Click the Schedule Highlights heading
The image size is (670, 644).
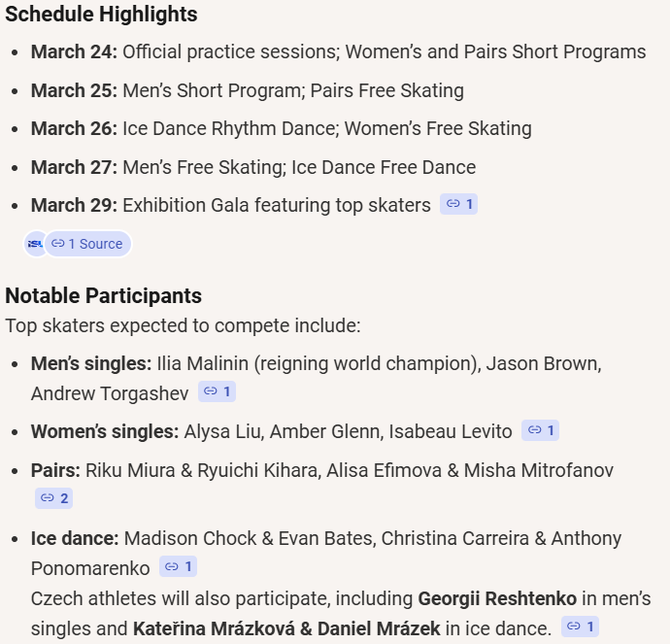[x=101, y=15]
